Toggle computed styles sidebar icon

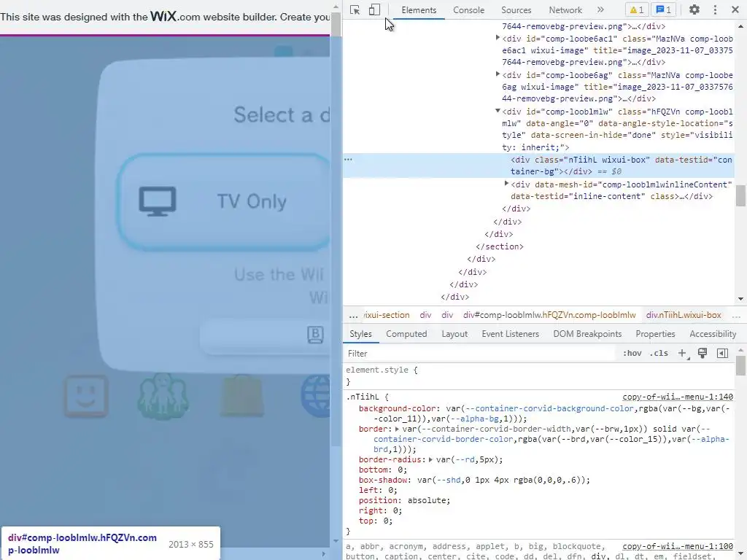pyautogui.click(x=722, y=353)
